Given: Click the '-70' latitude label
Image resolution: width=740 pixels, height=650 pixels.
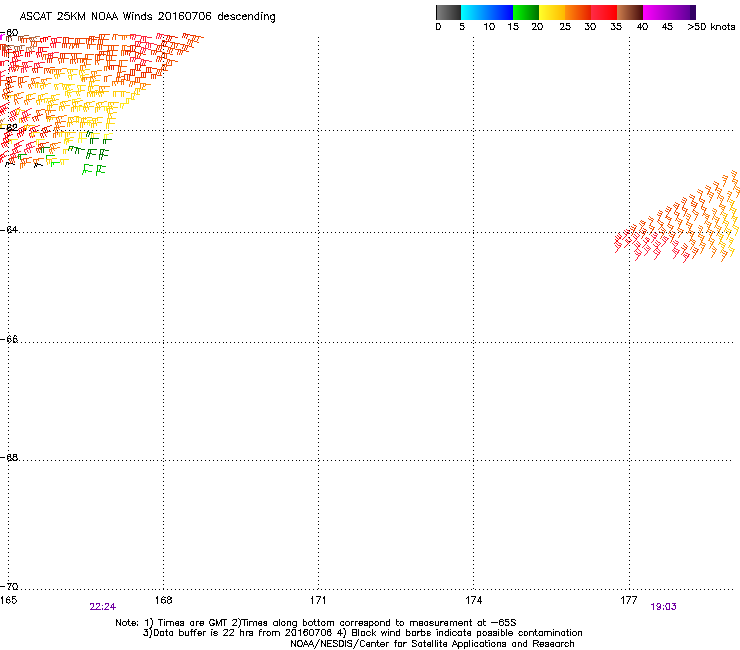Looking at the screenshot, I should click(x=9, y=586).
